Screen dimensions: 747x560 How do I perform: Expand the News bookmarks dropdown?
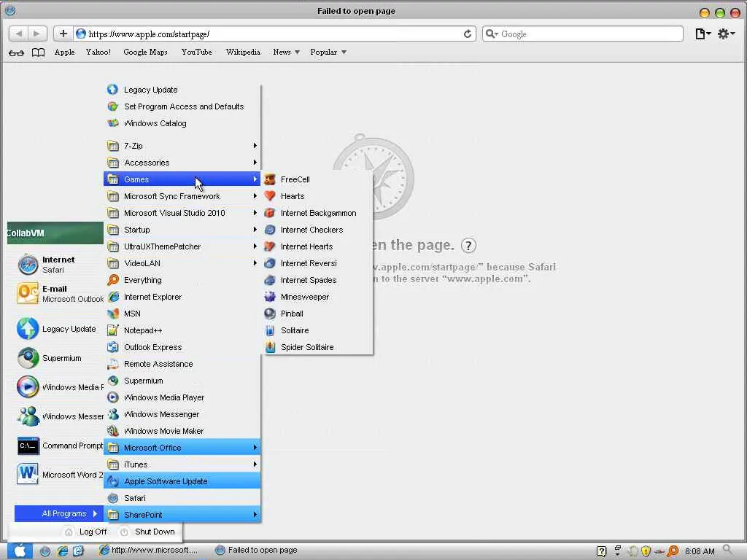[x=286, y=52]
